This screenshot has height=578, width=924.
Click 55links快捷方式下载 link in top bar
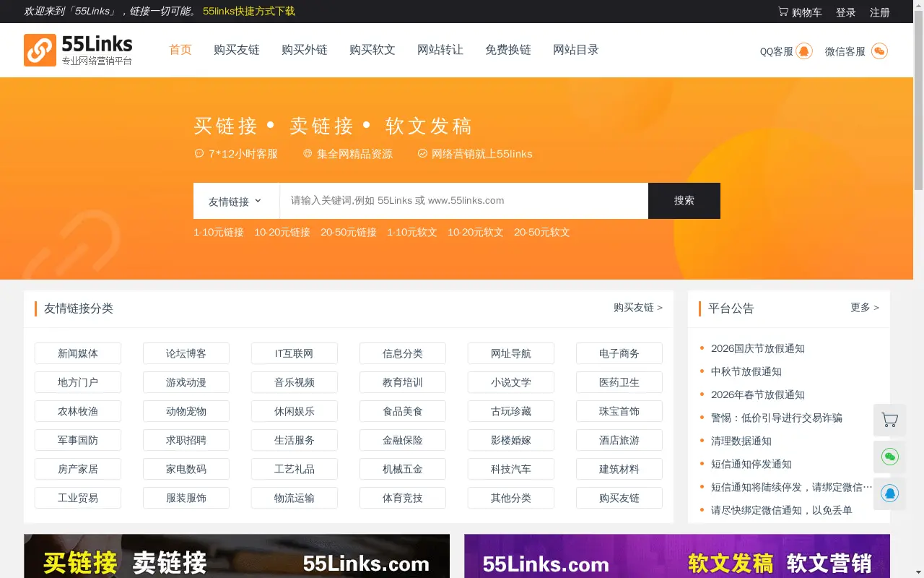tap(249, 12)
